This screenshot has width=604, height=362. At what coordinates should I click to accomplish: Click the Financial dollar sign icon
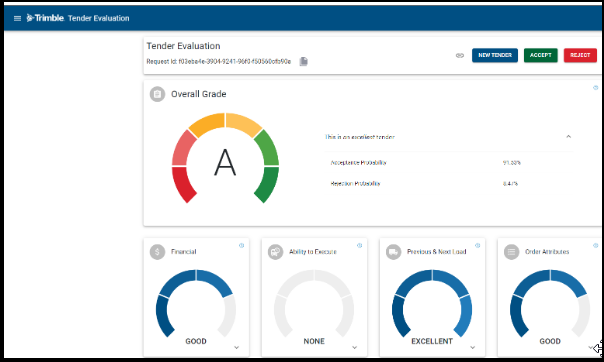tap(157, 252)
